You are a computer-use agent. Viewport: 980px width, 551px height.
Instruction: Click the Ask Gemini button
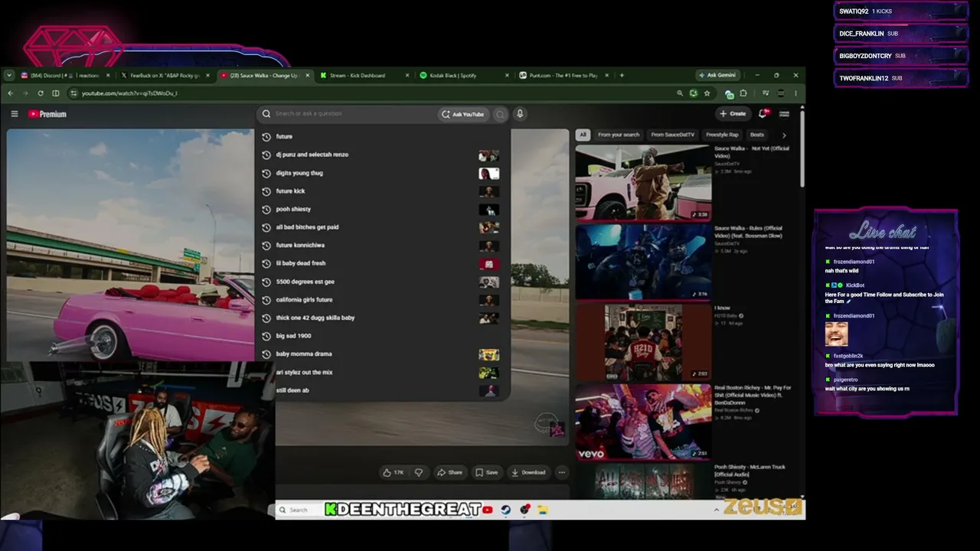[717, 75]
